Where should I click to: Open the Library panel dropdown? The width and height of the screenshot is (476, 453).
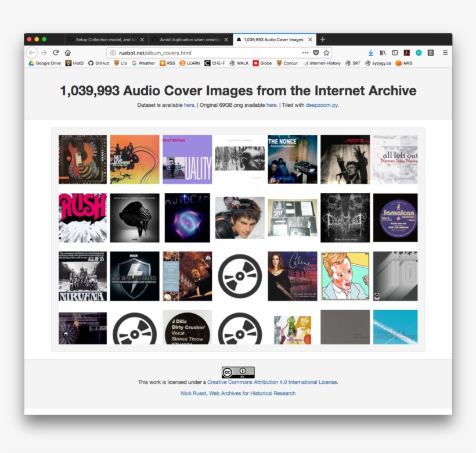pos(383,52)
